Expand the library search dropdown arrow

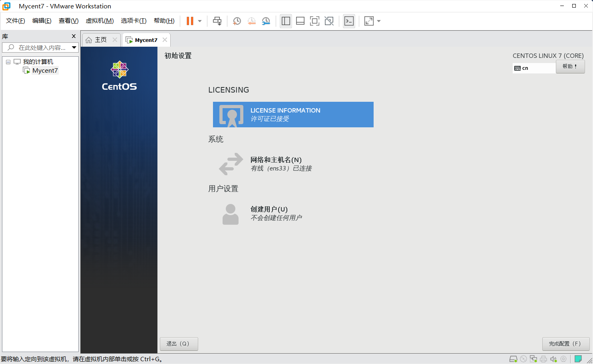pyautogui.click(x=74, y=47)
